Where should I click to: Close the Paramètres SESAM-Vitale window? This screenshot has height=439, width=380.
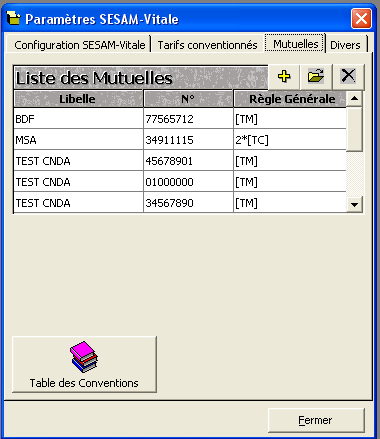pos(361,18)
